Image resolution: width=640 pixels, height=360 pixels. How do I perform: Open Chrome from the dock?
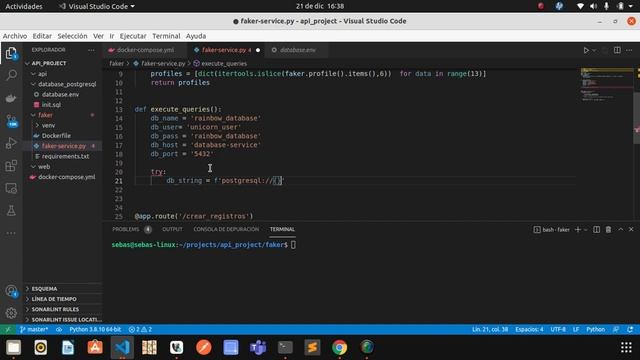tap(339, 347)
